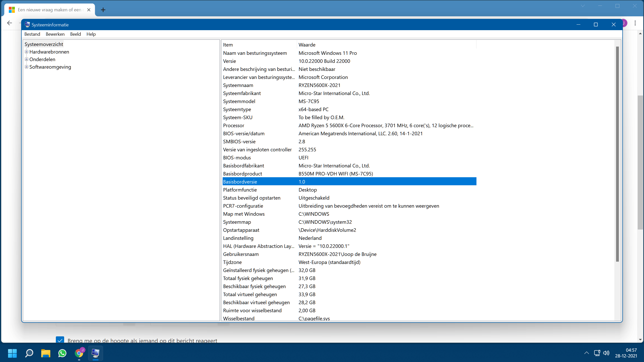Screen dimensions: 644x362
Task: Open the Beeld menu
Action: [75, 34]
